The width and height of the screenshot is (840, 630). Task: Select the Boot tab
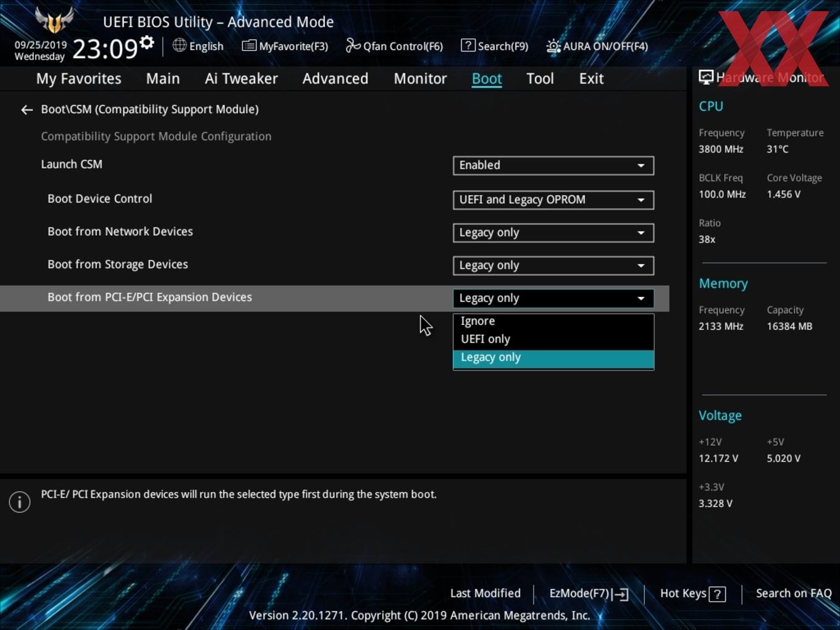(x=487, y=79)
